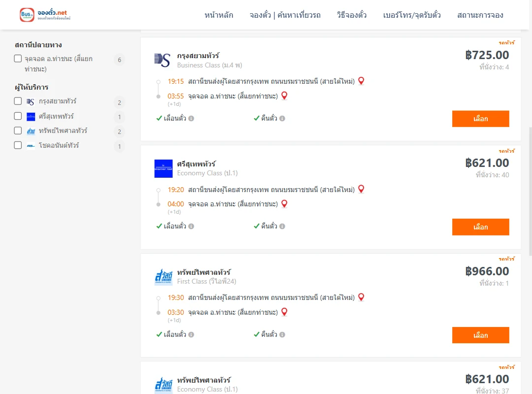Viewport: 532px width, 394px height.
Task: Click the page vertical scrollbar
Action: (531, 191)
